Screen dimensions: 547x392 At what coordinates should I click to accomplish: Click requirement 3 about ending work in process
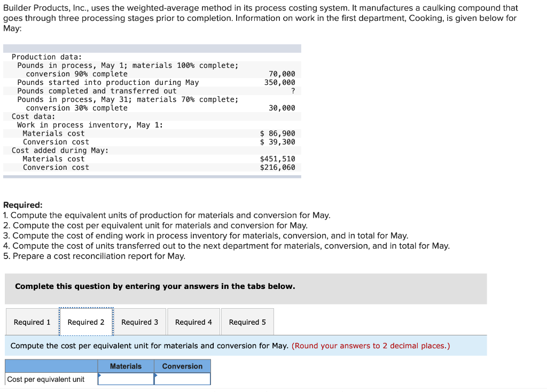pos(206,236)
